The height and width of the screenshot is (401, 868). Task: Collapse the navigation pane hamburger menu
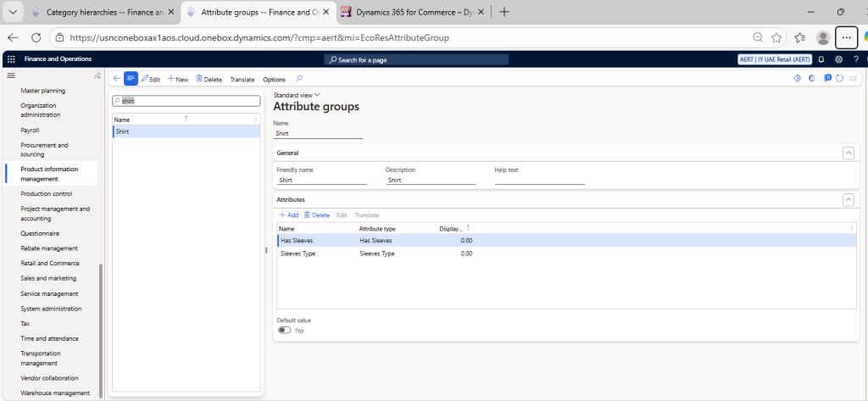coord(11,76)
